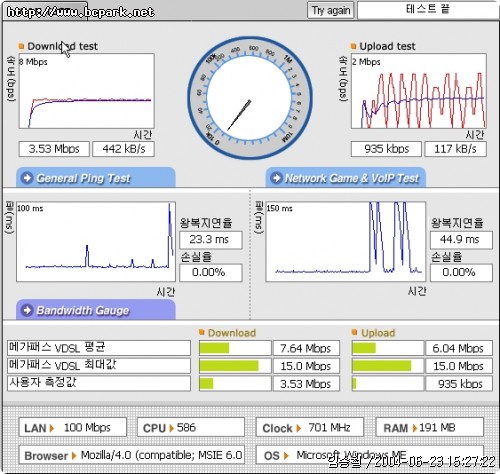Click the http://www.bcpark.net link
The height and width of the screenshot is (474, 500).
pos(80,12)
